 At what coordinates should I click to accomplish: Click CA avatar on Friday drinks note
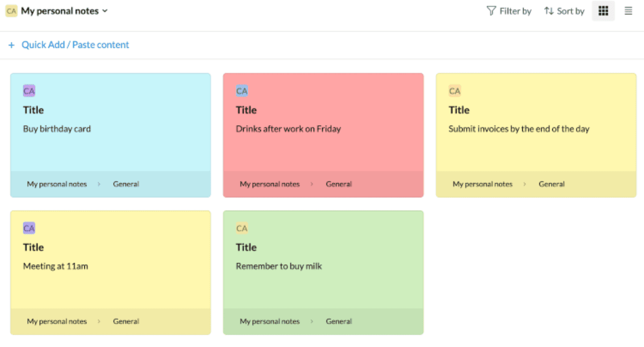coord(242,91)
